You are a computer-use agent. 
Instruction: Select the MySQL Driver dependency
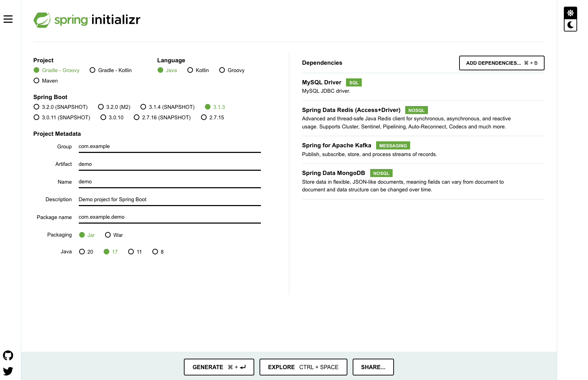(423, 87)
